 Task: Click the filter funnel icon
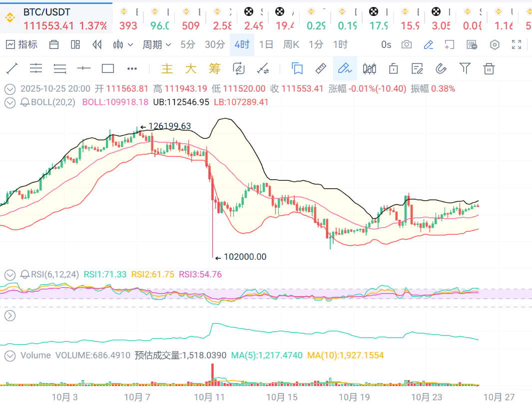point(465,68)
